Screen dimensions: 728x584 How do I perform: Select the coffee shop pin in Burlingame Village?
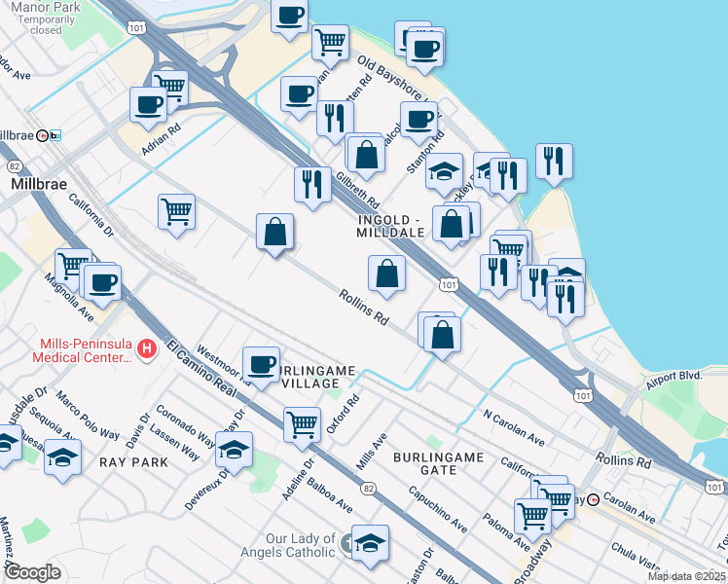[261, 364]
